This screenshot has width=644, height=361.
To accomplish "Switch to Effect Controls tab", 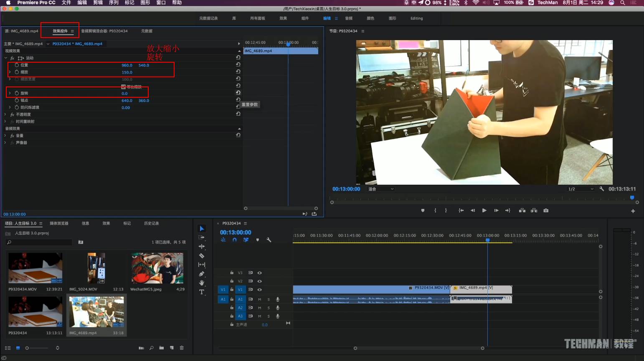I will [60, 31].
